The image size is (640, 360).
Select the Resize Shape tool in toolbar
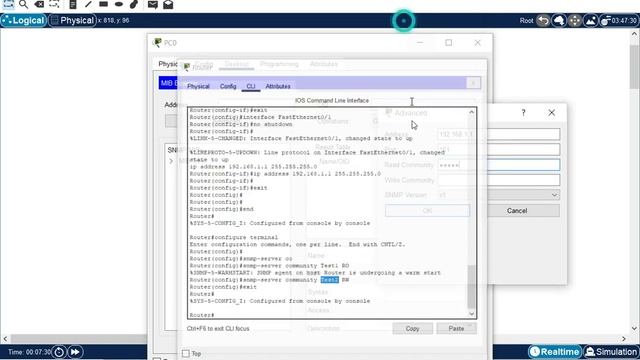coord(54,4)
